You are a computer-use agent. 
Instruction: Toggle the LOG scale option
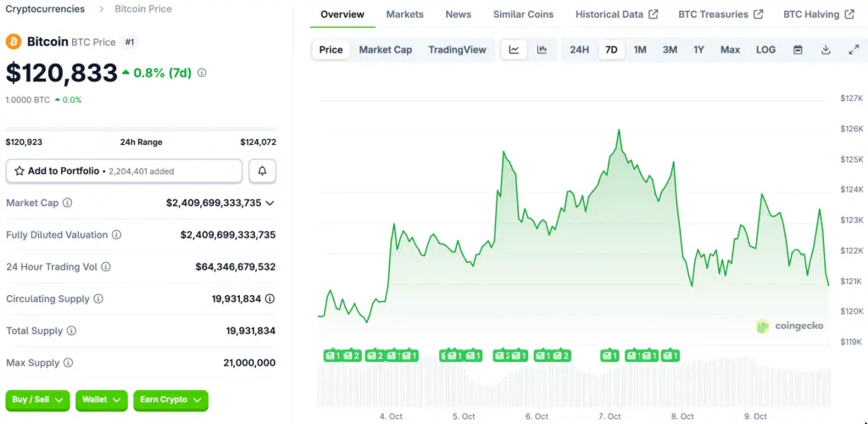765,50
